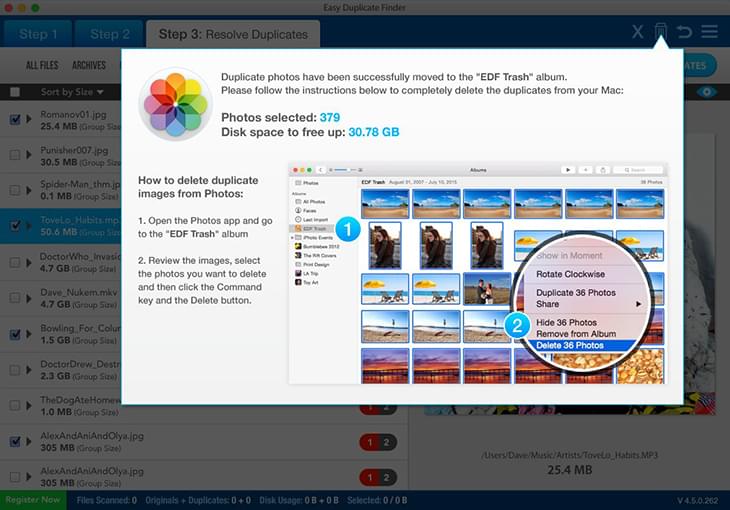Select EDF Trash album in the Photos illustration sidebar
This screenshot has width=730, height=510.
point(312,229)
